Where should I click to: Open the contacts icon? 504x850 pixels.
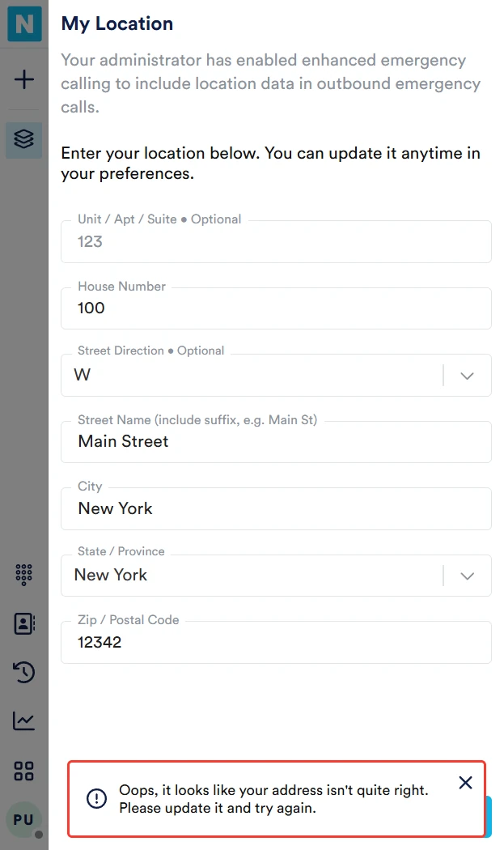pos(23,623)
